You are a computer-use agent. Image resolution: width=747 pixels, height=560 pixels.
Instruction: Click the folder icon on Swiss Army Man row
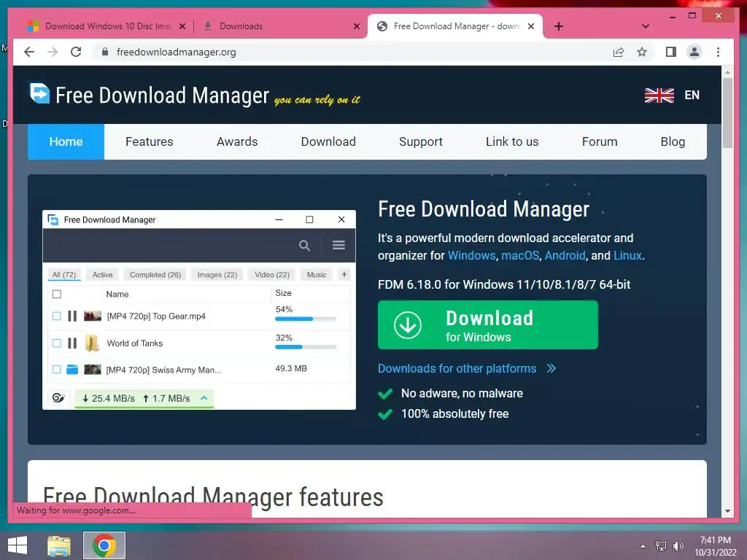[x=72, y=369]
